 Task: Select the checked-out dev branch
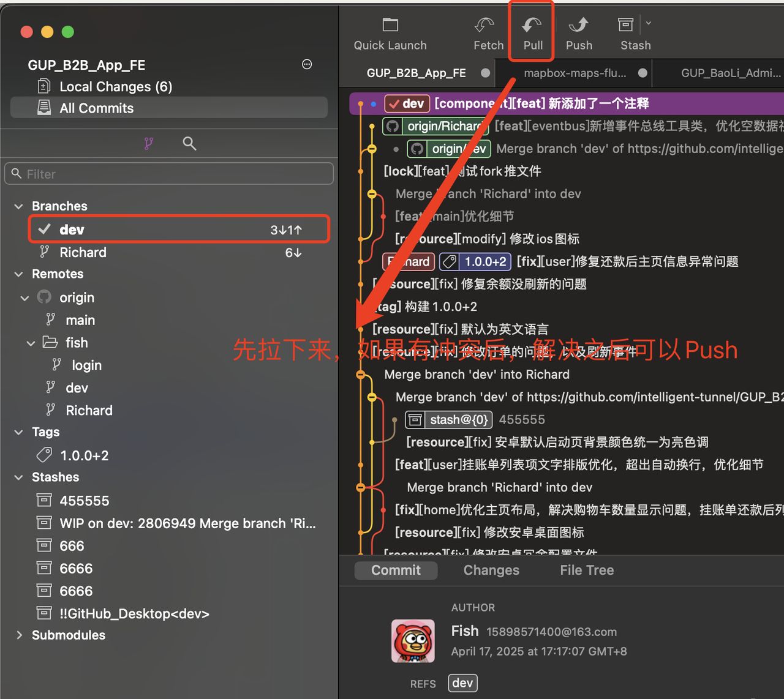point(179,230)
